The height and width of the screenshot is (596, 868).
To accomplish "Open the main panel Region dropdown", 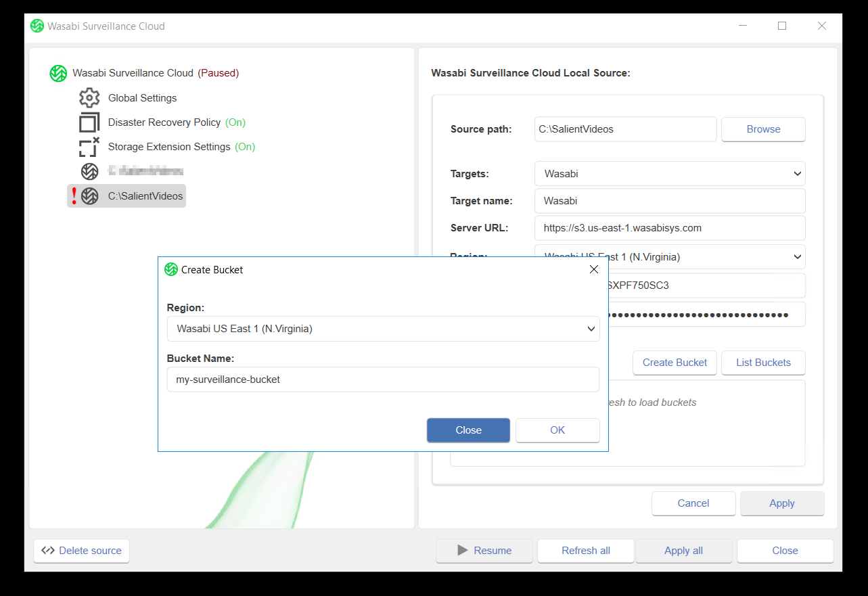I will pos(670,257).
